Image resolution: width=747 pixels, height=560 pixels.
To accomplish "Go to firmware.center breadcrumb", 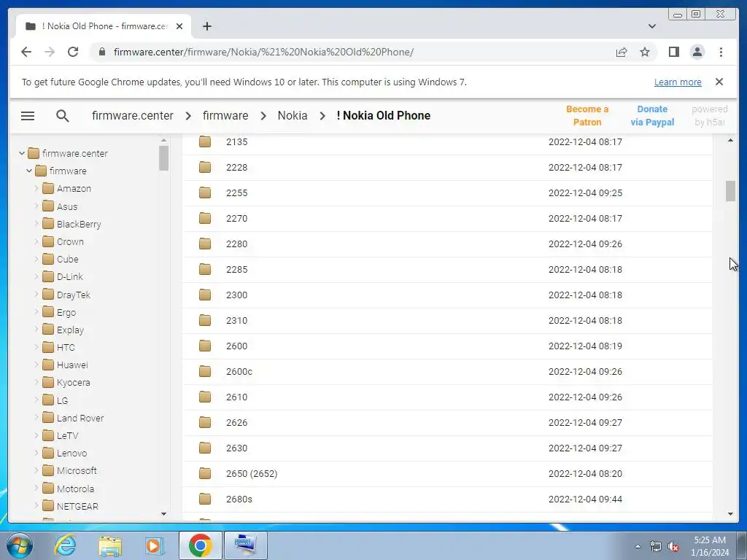I will (x=133, y=116).
